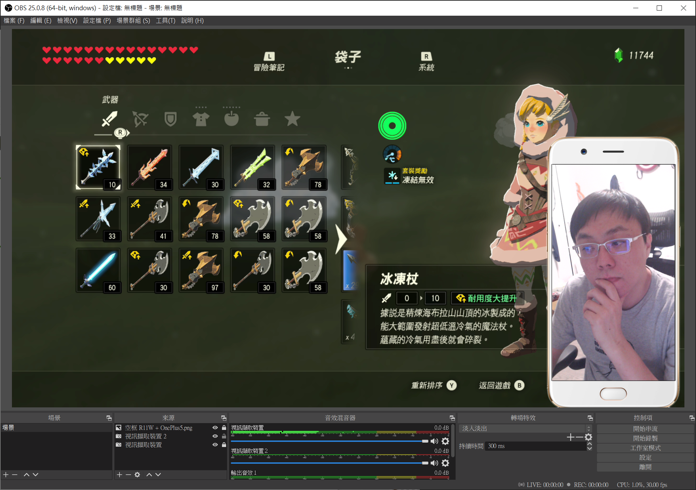Toggle visibility of 視訊擷取裝置 2 source
This screenshot has width=696, height=490.
[214, 437]
